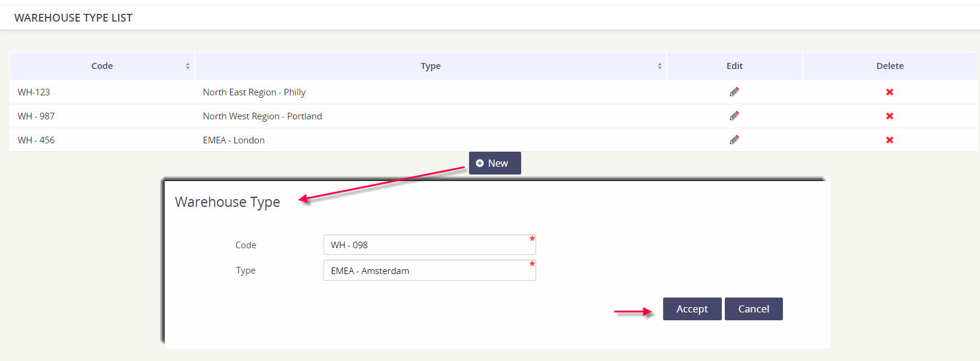Delete the WH-123 Philly row

pyautogui.click(x=890, y=92)
